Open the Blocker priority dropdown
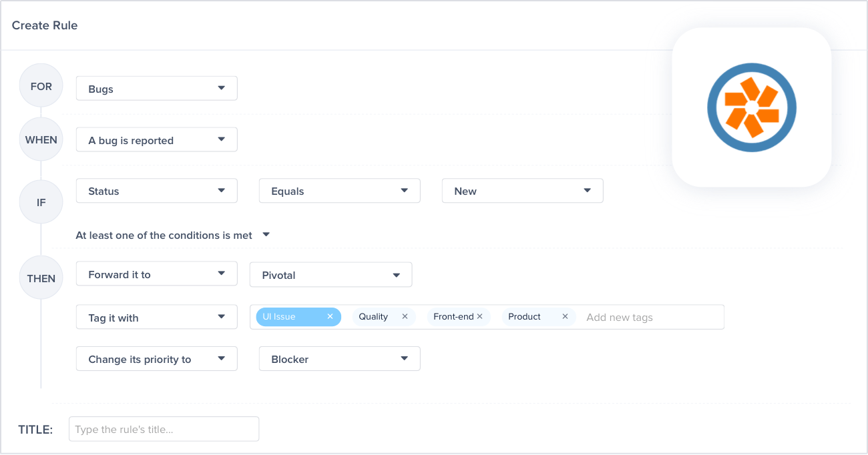 coord(339,358)
